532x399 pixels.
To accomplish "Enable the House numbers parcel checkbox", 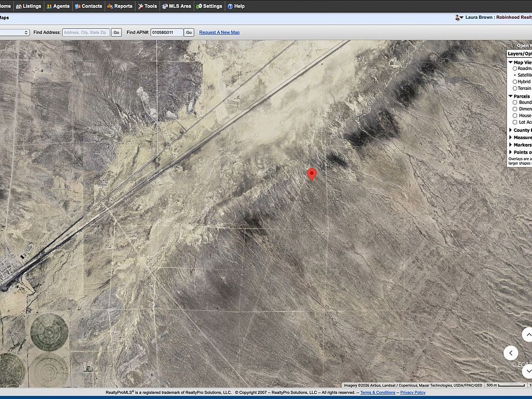I will click(x=515, y=116).
